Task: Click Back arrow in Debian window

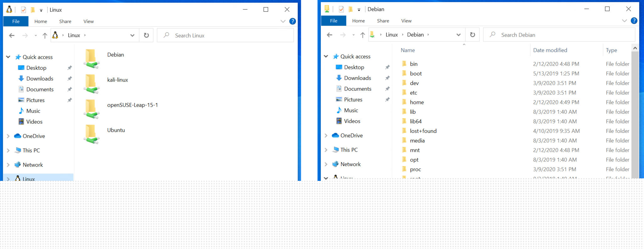Action: 330,35
